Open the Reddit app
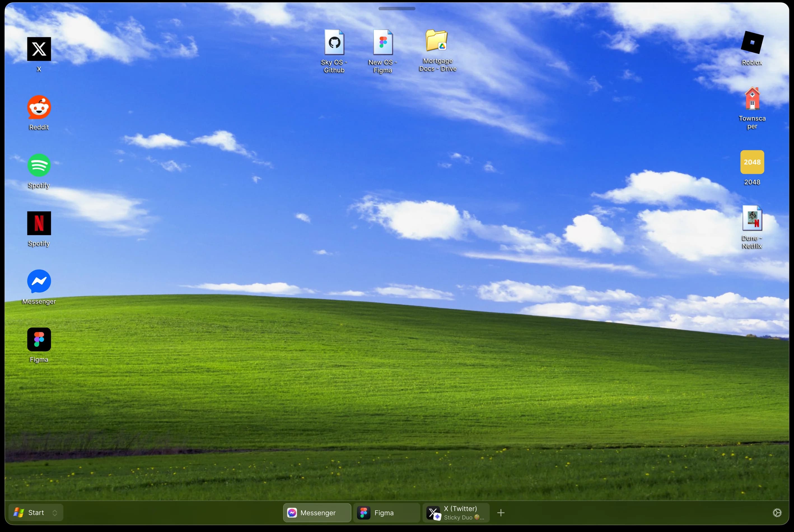 (39, 107)
